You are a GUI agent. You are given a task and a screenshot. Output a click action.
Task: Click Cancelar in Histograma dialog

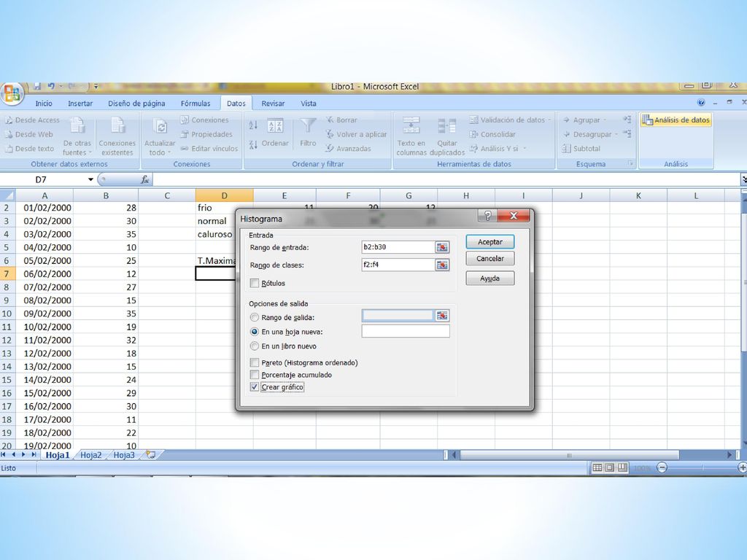489,259
